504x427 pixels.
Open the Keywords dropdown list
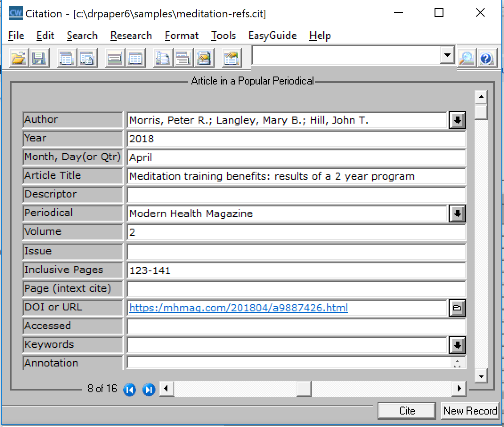click(x=457, y=345)
